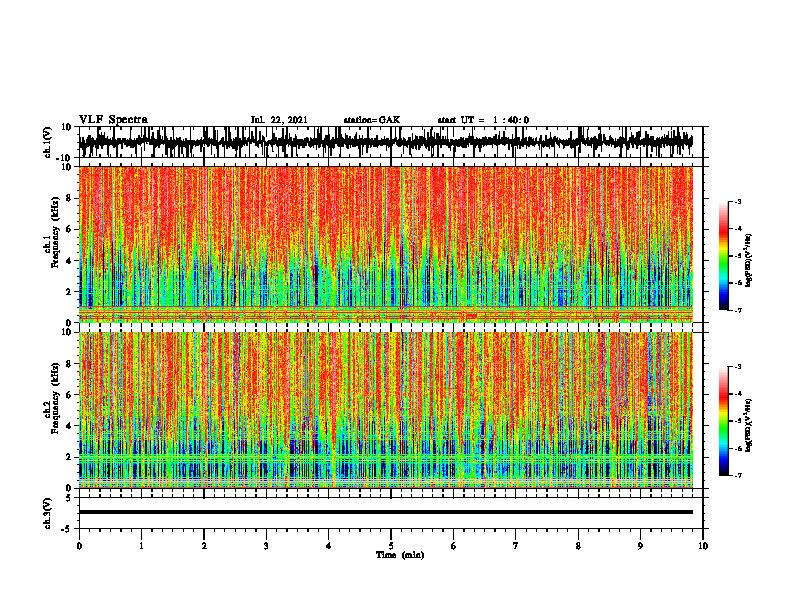Click time axis tick label "6"
The image size is (792, 612).
453,546
